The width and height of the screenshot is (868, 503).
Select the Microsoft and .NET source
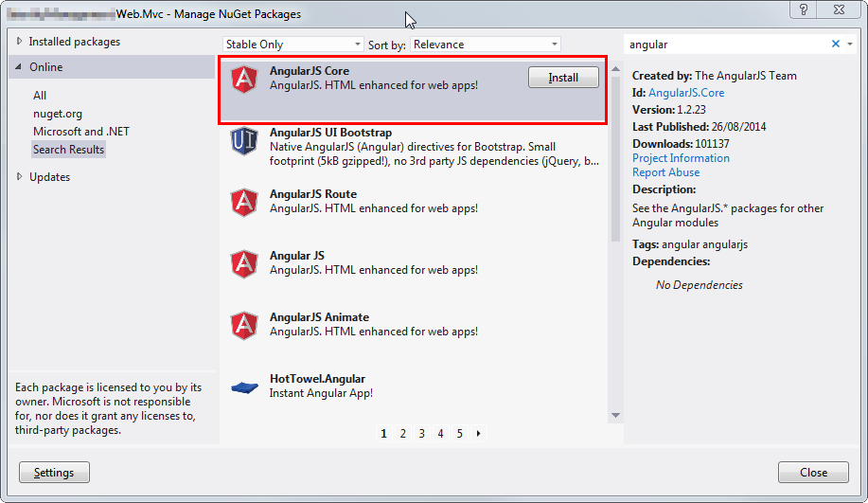click(x=80, y=132)
